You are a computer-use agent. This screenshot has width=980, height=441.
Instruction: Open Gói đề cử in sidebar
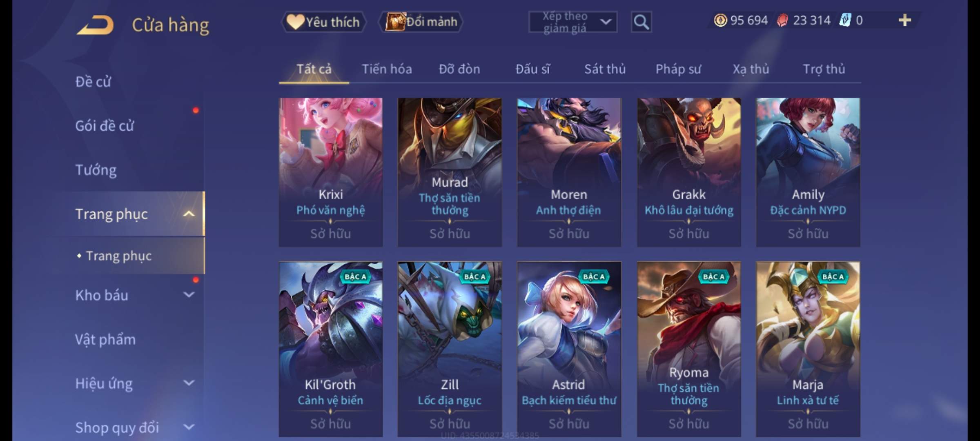tap(105, 126)
